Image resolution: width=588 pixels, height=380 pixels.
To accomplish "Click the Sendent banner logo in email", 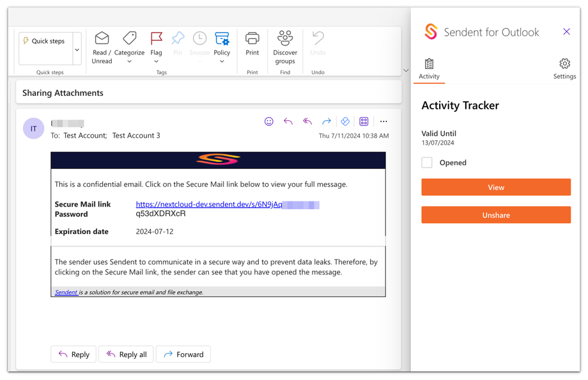I will click(x=218, y=159).
